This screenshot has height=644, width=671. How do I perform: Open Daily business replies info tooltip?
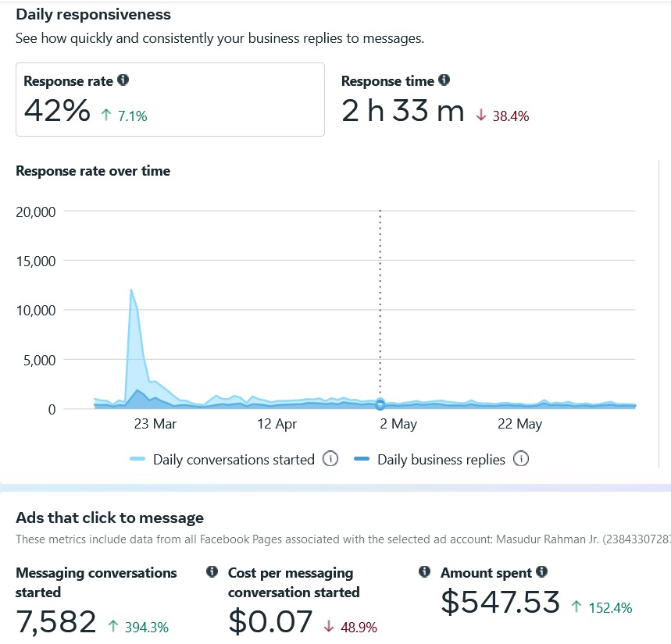tap(521, 459)
